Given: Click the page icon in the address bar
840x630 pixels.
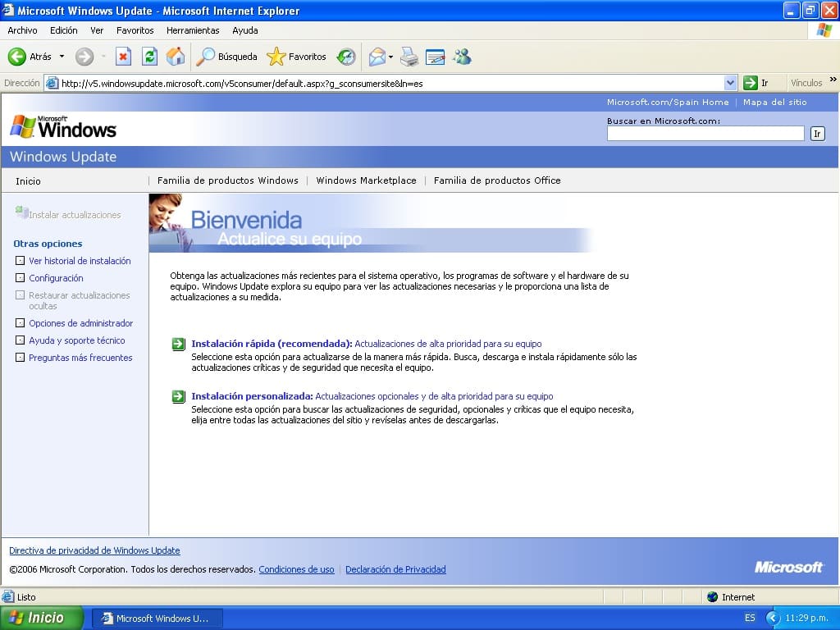Looking at the screenshot, I should pos(52,83).
